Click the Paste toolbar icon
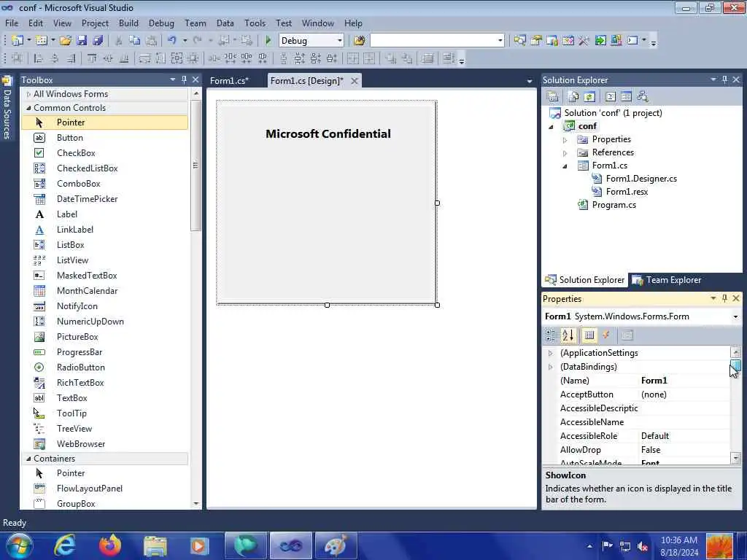 151,41
